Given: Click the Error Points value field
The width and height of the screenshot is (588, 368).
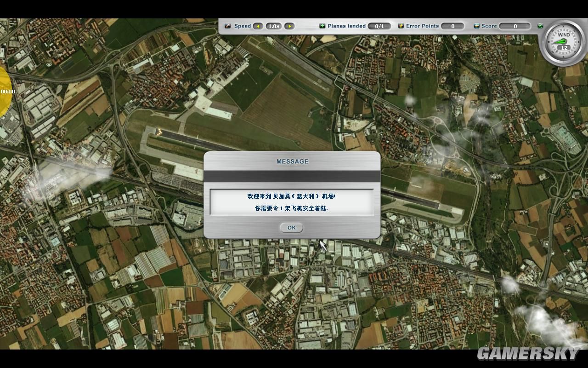Looking at the screenshot, I should [x=452, y=26].
